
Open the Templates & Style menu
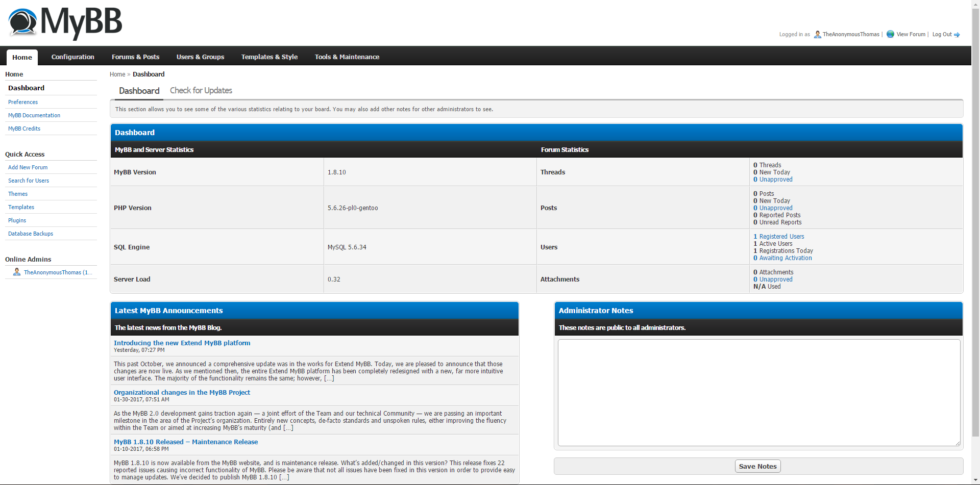[x=269, y=57]
